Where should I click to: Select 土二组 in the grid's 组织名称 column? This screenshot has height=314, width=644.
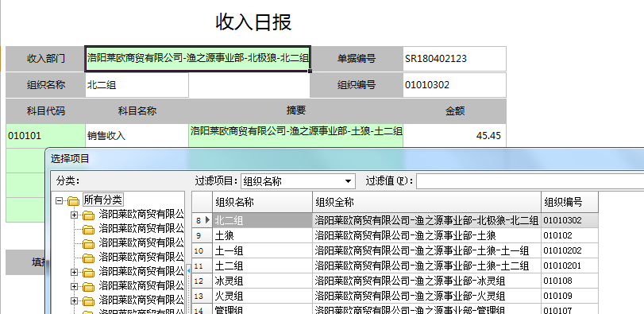263,266
